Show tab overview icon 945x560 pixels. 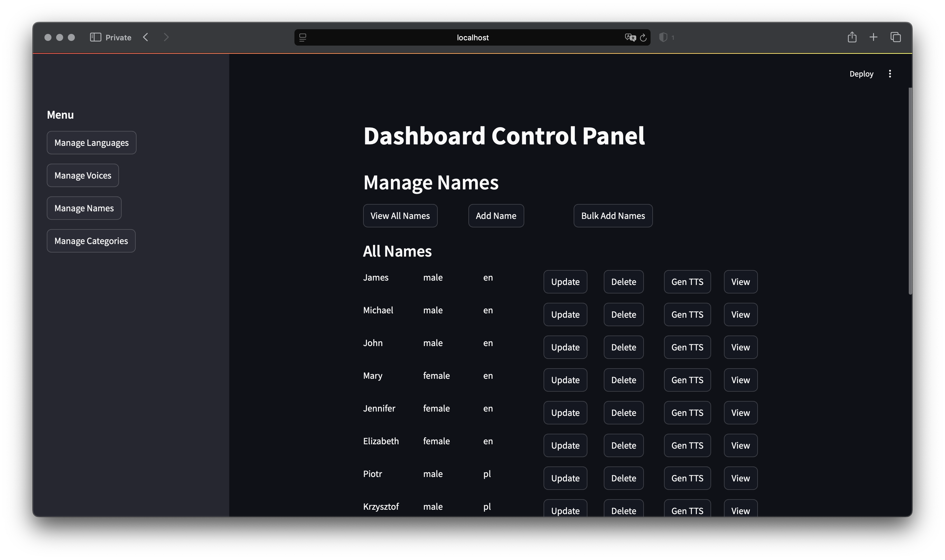[896, 37]
